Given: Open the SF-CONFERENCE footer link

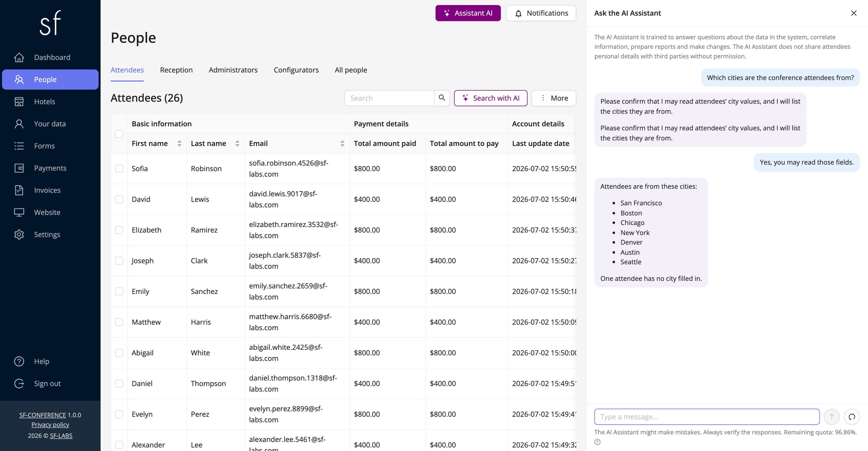Looking at the screenshot, I should point(43,415).
